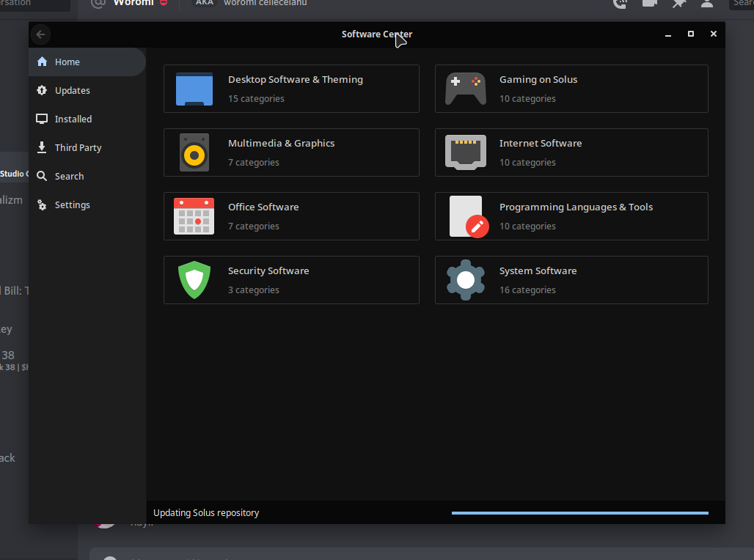754x560 pixels.
Task: Open Desktop Software & Theming category
Action: tap(291, 89)
